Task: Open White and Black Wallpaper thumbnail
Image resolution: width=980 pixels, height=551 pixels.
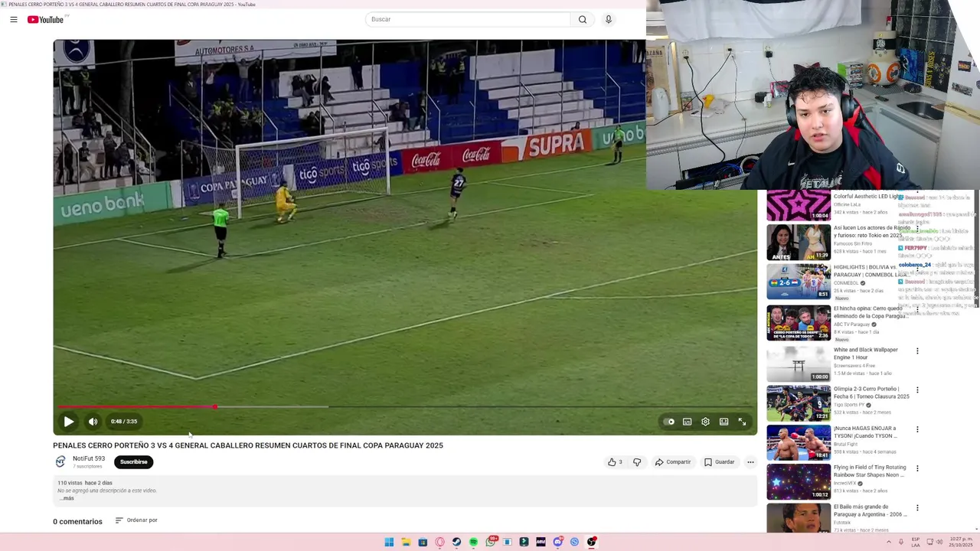Action: (799, 364)
